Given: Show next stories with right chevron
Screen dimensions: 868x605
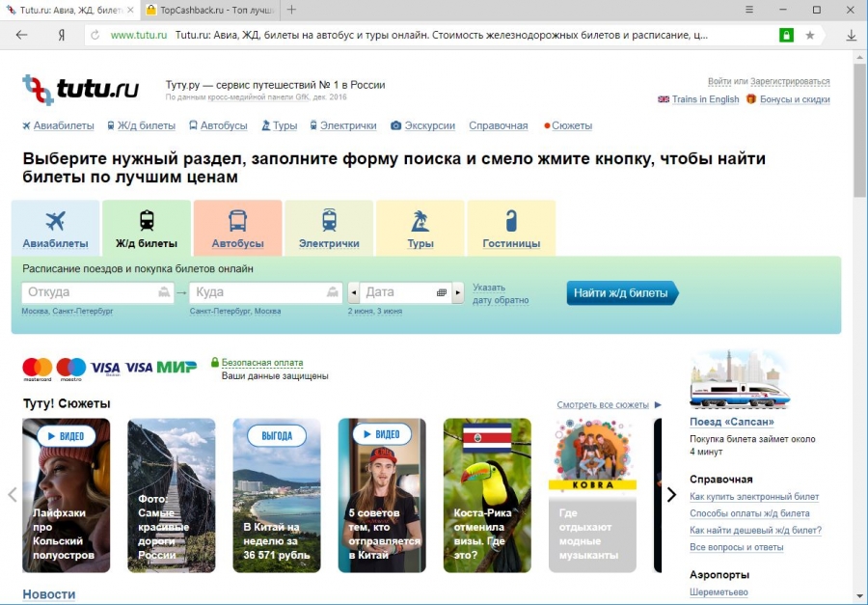Looking at the screenshot, I should tap(671, 495).
